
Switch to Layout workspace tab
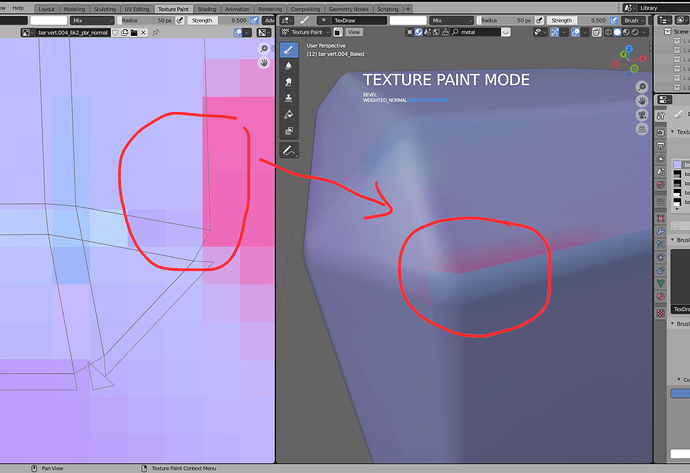coord(46,9)
